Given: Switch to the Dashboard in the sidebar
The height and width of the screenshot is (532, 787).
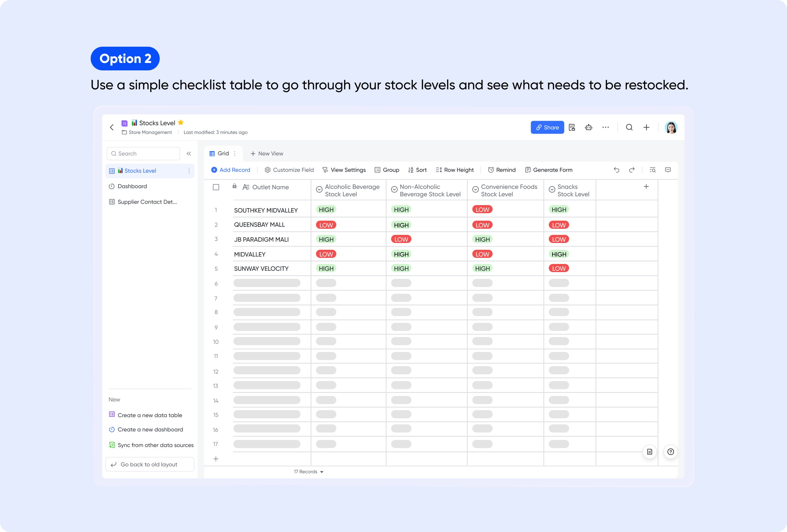Looking at the screenshot, I should pos(132,186).
